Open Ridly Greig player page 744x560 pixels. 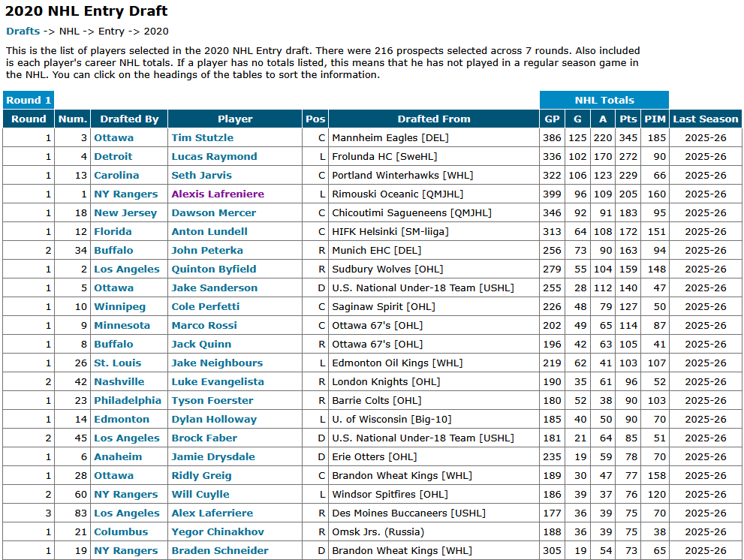[201, 475]
